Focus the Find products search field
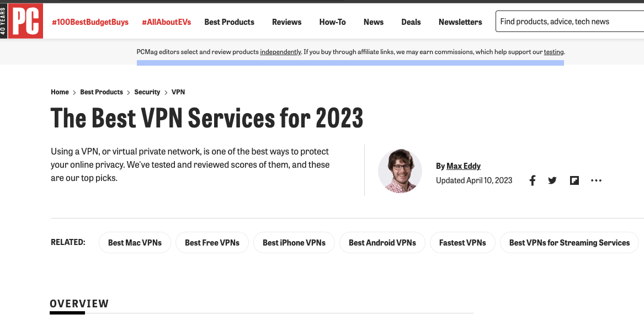The width and height of the screenshot is (644, 325). pos(570,22)
